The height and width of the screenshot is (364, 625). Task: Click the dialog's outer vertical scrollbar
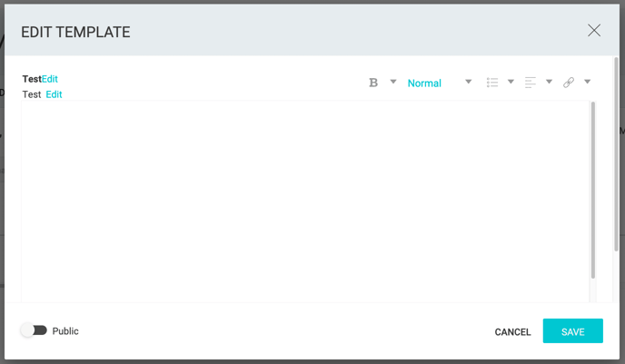pos(616,154)
